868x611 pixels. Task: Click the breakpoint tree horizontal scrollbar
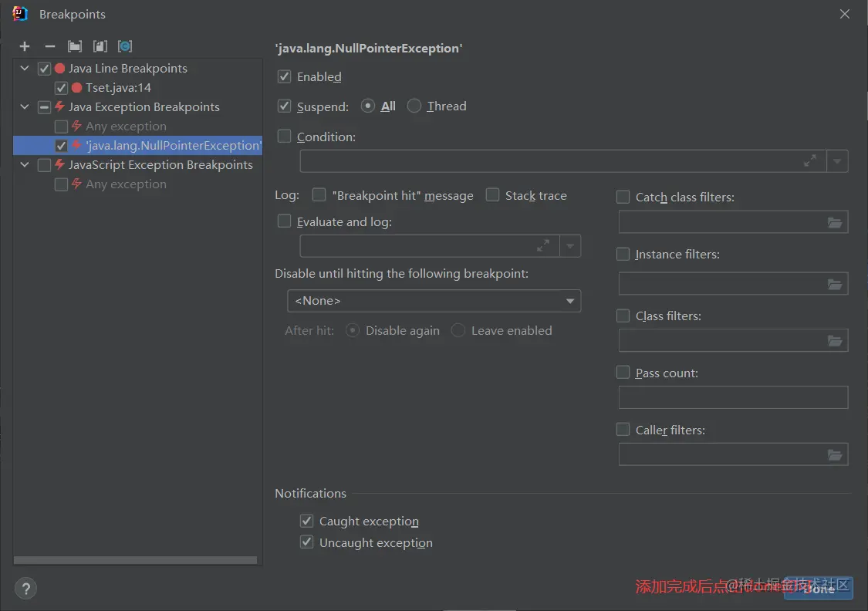[x=135, y=560]
